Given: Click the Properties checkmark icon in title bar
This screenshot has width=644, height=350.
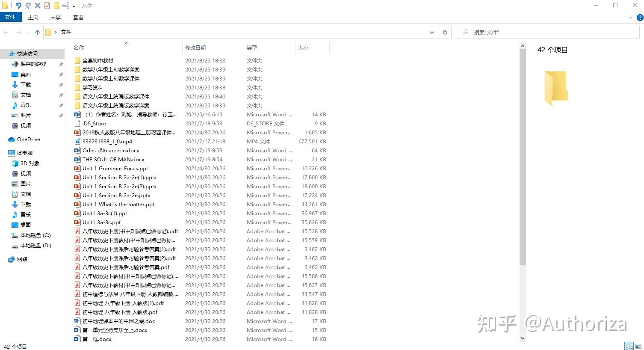Looking at the screenshot, I should coord(47,6).
